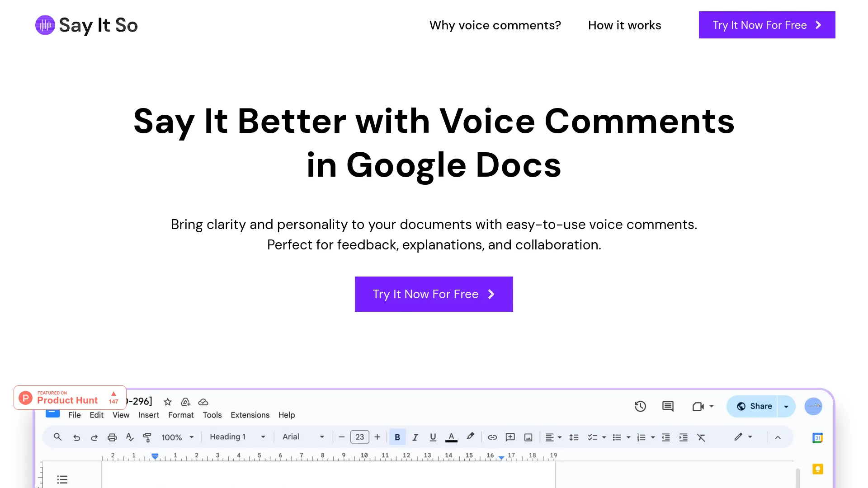Image resolution: width=868 pixels, height=488 pixels.
Task: Click the move-to-folder icon beside the star
Action: click(x=185, y=402)
